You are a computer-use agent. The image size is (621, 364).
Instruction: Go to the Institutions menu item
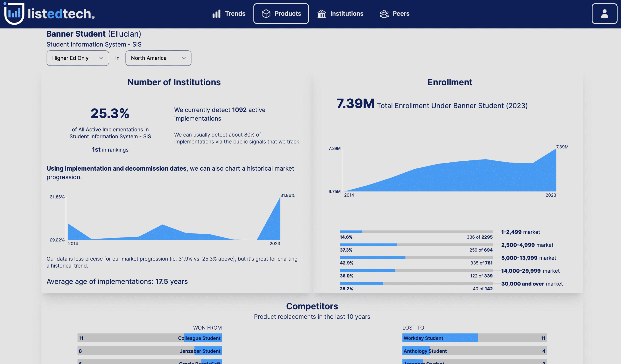point(346,14)
